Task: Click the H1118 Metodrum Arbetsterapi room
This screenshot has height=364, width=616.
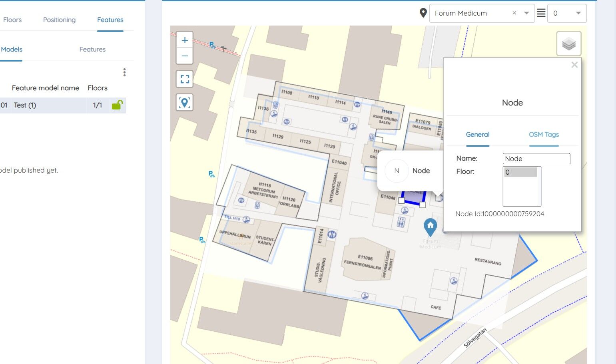Action: (x=263, y=190)
